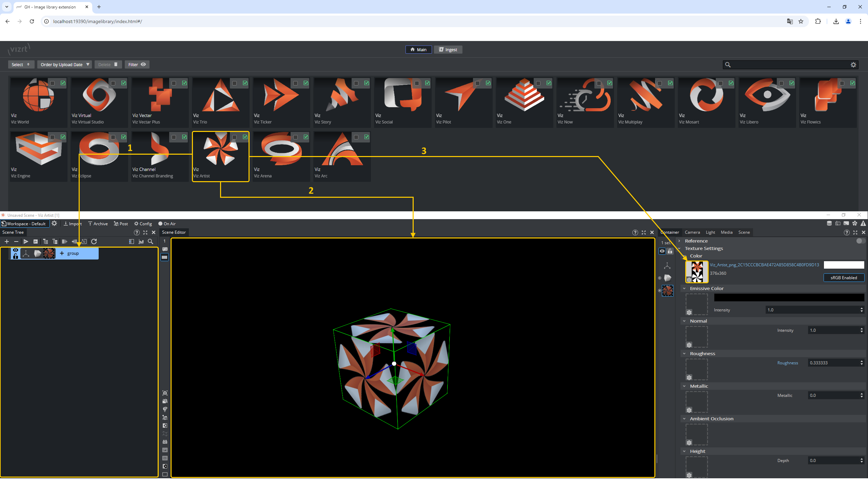Click the cube geometry icon on group container

tap(37, 254)
